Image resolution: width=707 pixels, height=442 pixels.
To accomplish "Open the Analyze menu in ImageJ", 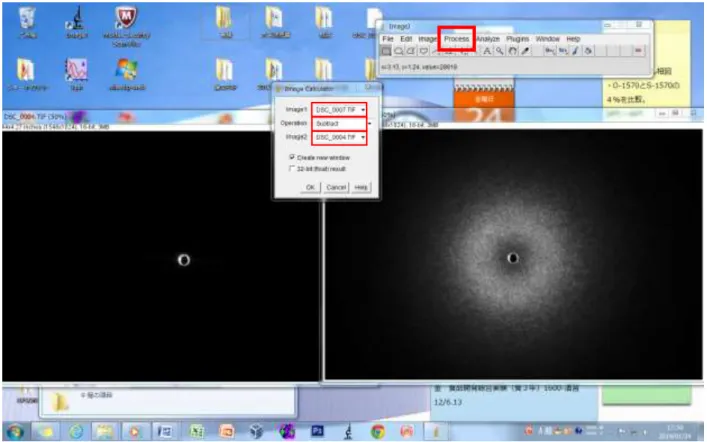I will tap(488, 39).
